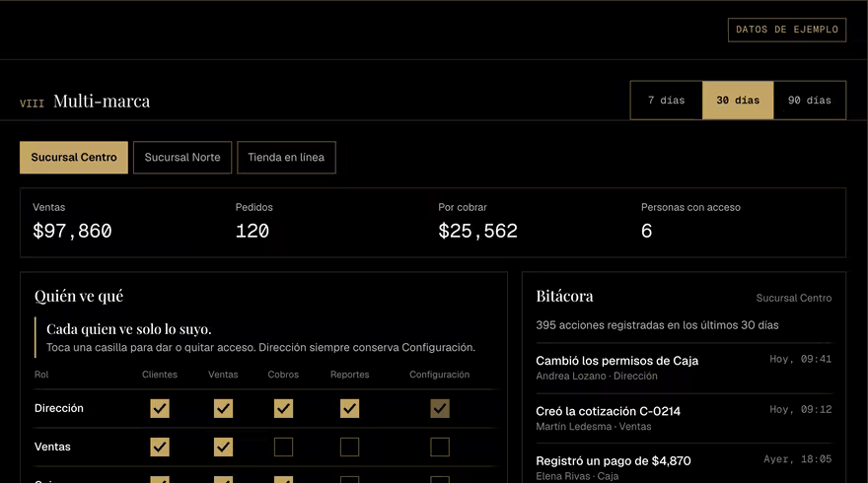Open log entry Cambió los permisos de Caja

(x=684, y=368)
